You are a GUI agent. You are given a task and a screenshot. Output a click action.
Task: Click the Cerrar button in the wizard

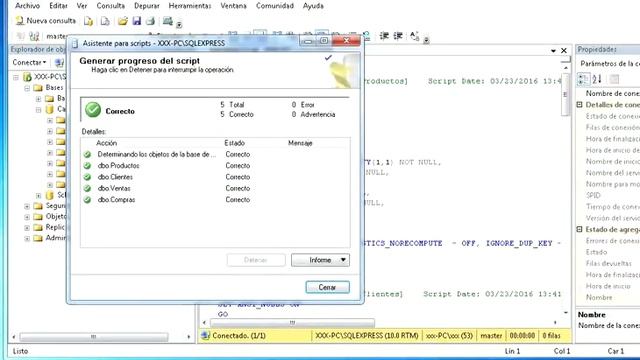(327, 287)
